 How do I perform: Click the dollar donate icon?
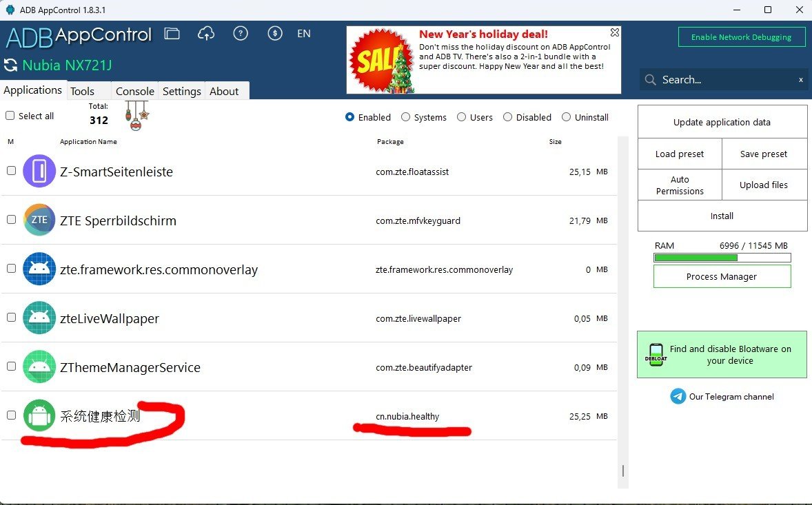pyautogui.click(x=275, y=34)
